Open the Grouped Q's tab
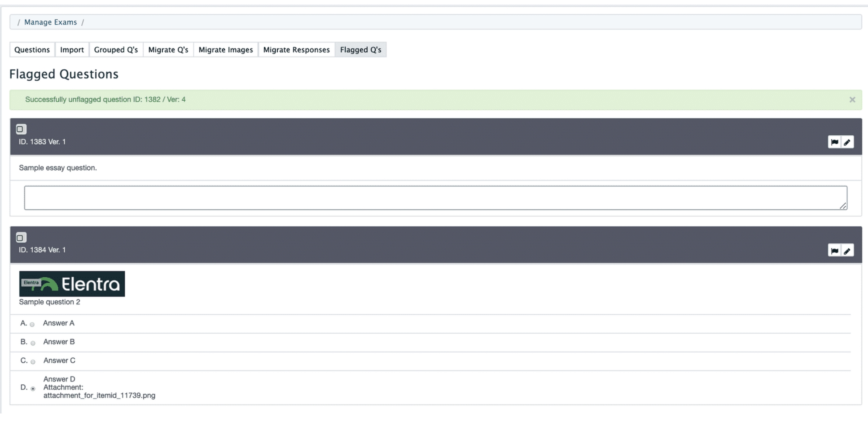The image size is (868, 427). pos(116,50)
